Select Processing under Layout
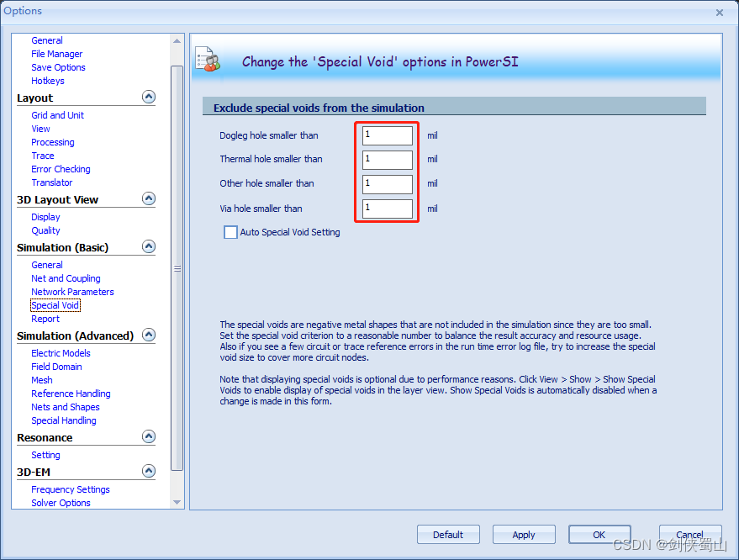 (x=53, y=142)
